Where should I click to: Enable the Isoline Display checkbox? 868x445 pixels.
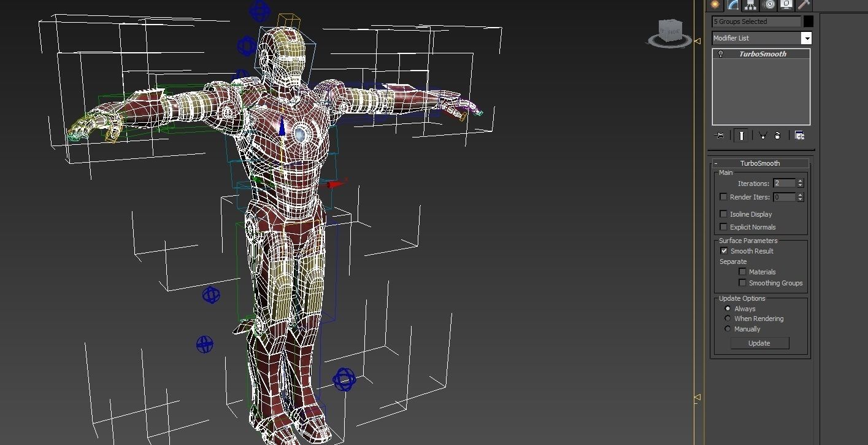723,214
